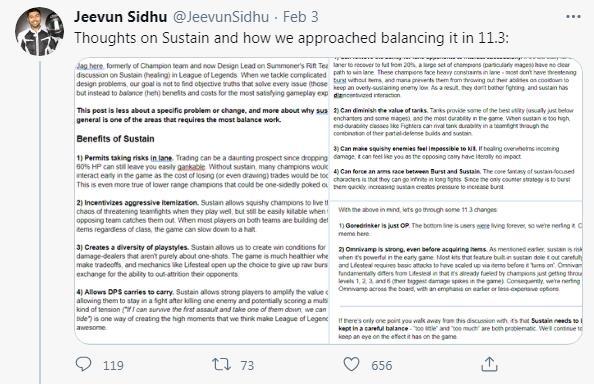This screenshot has height=389, width=594.
Task: Open the Feb 3 timestamp link
Action: (x=301, y=17)
